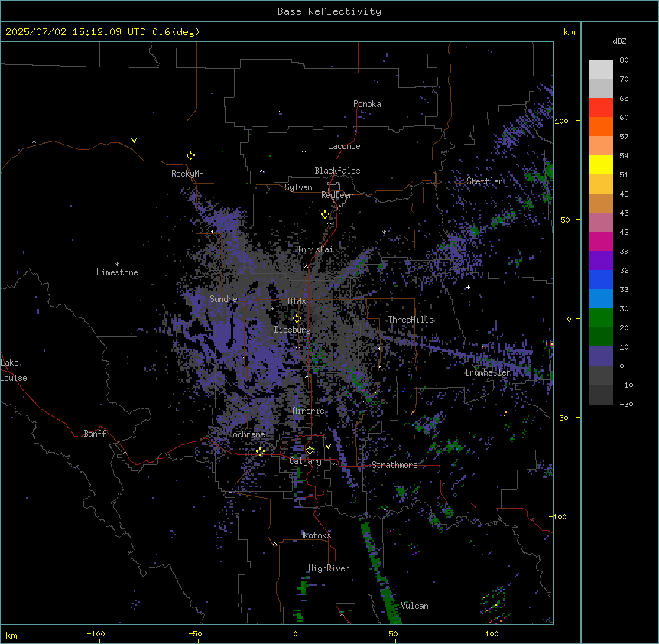Viewport: 659px width, 644px height.
Task: Select the Olds label
Action: pyautogui.click(x=297, y=301)
